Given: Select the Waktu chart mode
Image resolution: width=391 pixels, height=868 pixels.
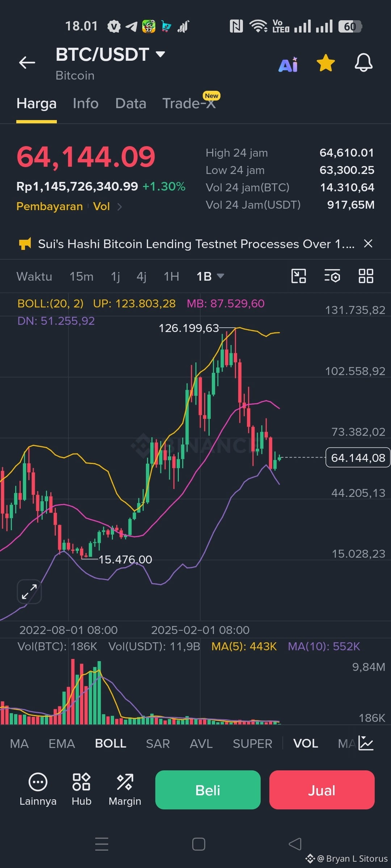Looking at the screenshot, I should tap(34, 276).
